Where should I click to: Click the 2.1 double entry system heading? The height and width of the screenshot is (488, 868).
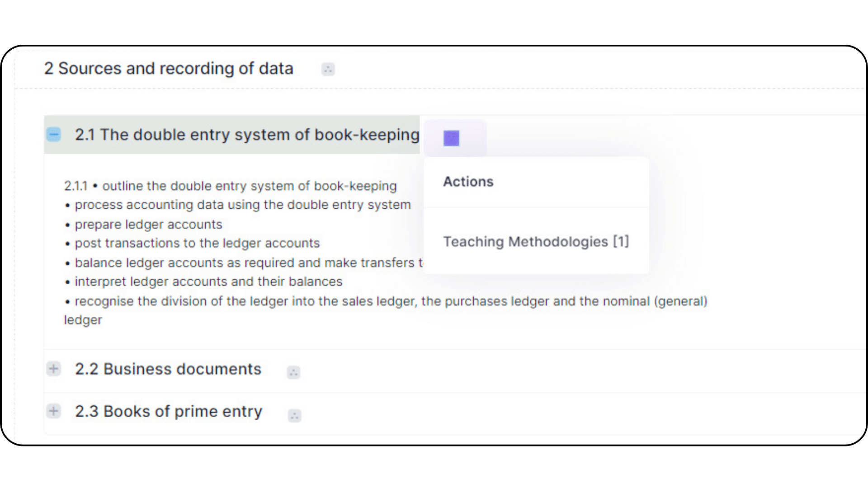(247, 135)
